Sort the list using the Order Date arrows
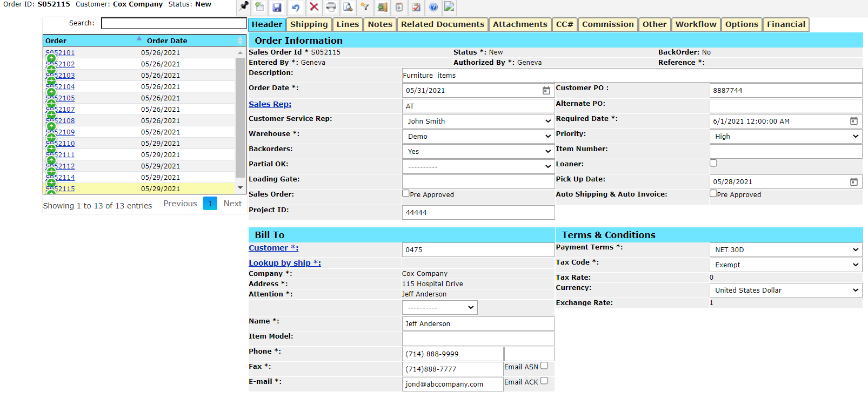The height and width of the screenshot is (412, 868). point(241,40)
